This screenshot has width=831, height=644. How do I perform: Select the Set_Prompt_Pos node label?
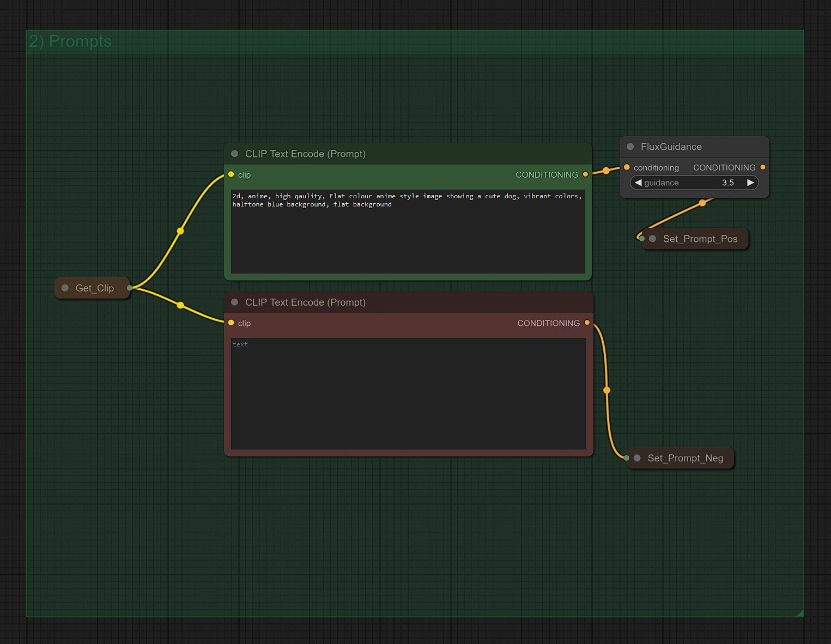(x=700, y=239)
